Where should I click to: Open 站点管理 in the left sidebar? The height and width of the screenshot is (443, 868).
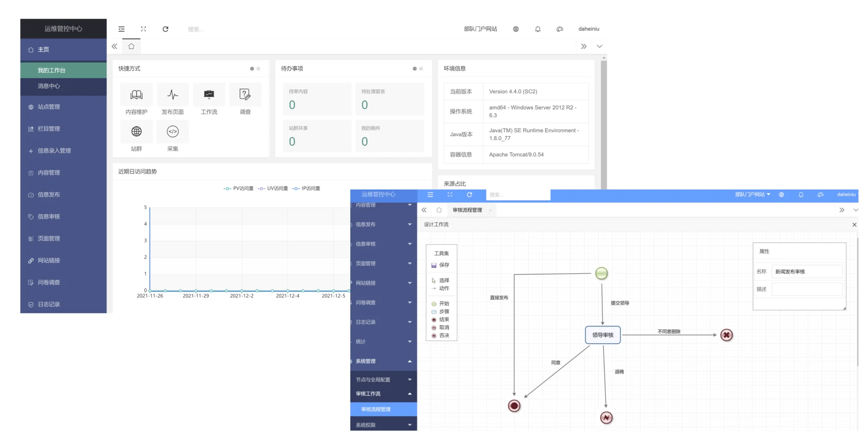49,107
